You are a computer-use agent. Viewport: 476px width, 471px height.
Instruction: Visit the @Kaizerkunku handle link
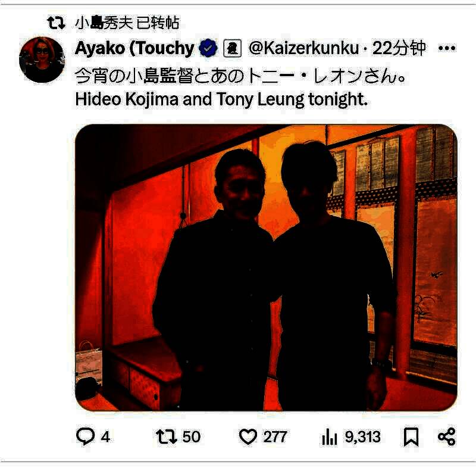tap(303, 48)
